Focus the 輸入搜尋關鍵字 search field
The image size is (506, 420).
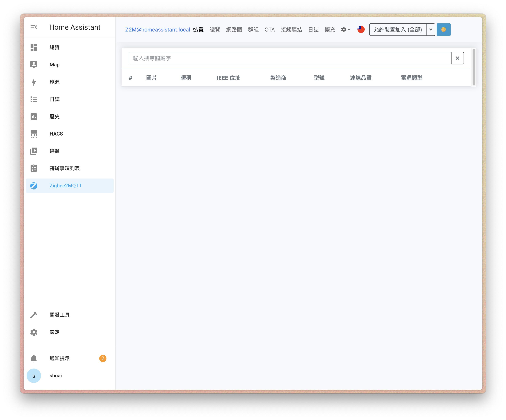point(290,58)
